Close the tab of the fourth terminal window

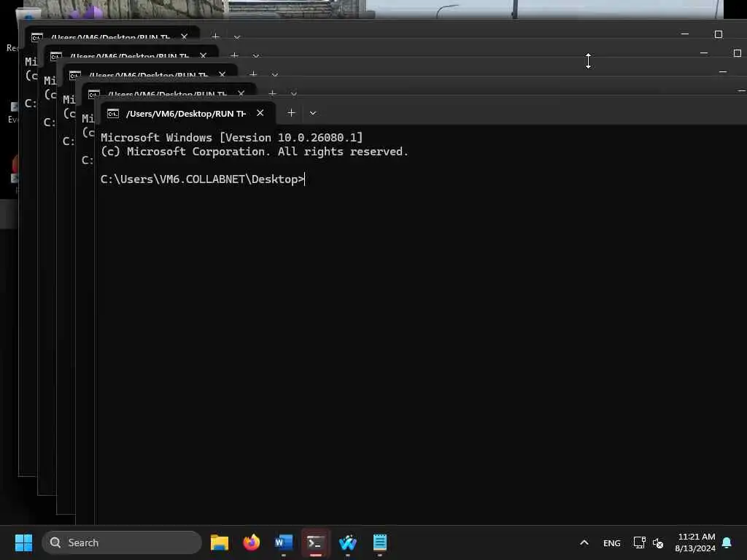click(x=203, y=55)
